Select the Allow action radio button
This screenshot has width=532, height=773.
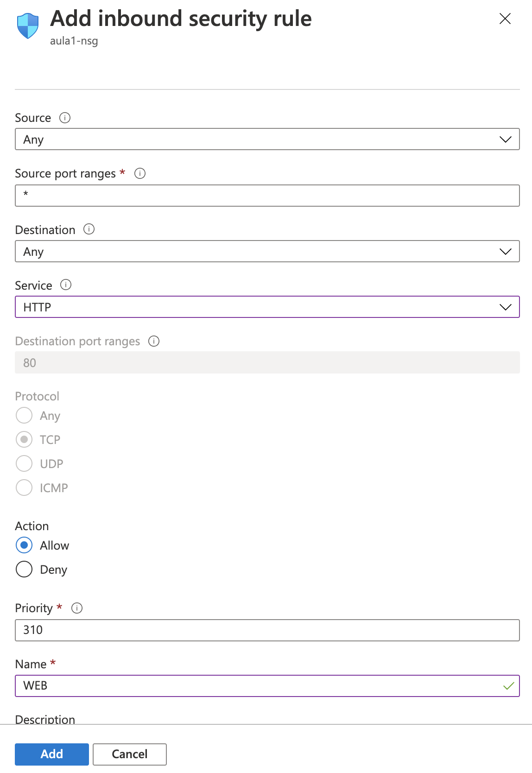click(x=24, y=545)
